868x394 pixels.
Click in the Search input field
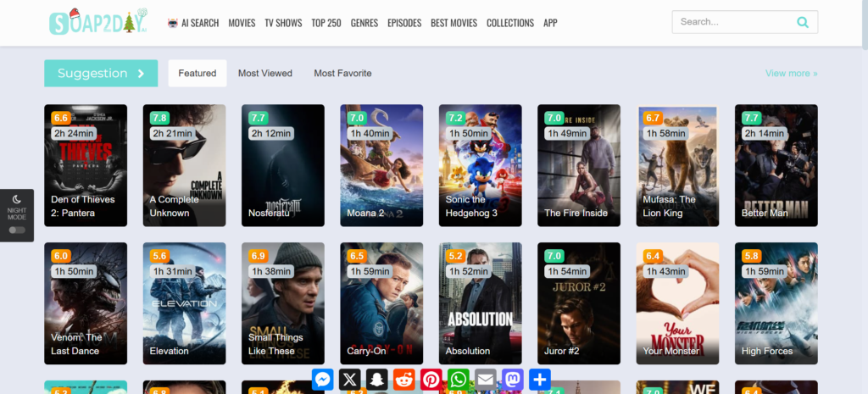[x=733, y=22]
